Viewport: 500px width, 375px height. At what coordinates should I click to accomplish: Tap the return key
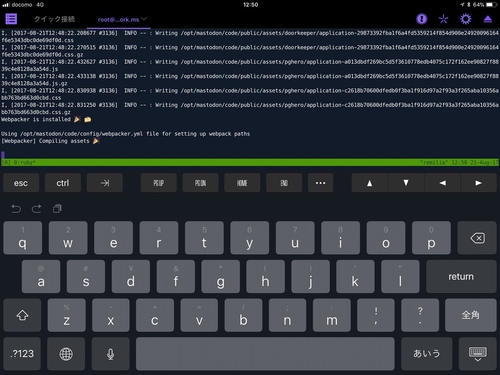(461, 277)
